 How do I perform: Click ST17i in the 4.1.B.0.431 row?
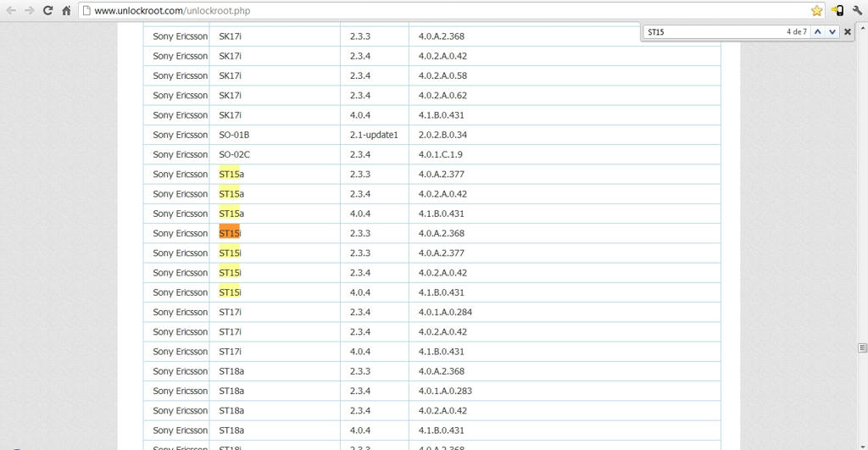click(x=230, y=352)
